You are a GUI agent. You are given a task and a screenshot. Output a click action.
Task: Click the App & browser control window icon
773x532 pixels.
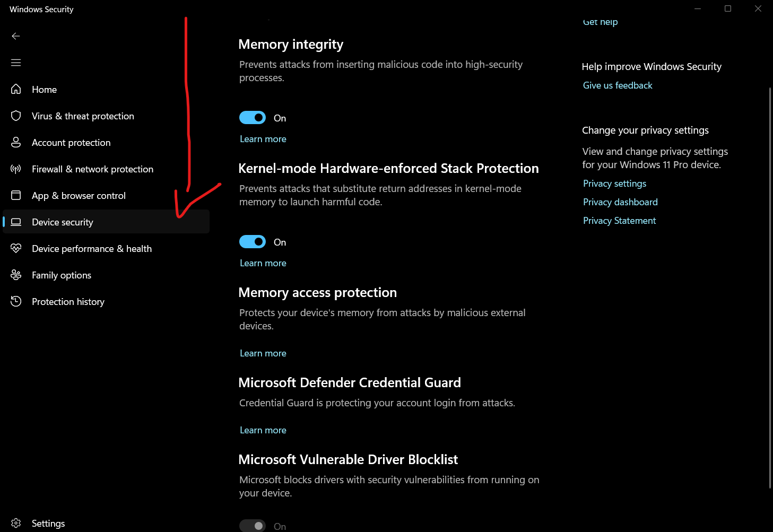pos(16,195)
